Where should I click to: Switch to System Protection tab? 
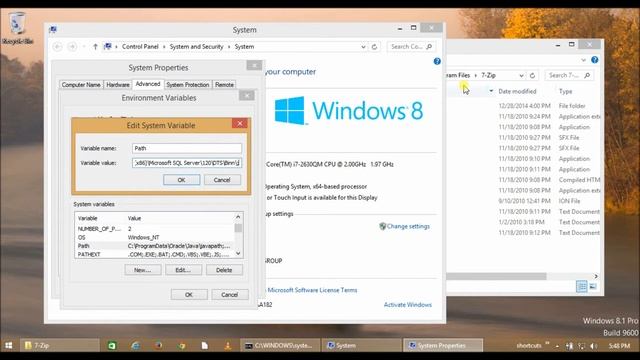click(188, 85)
